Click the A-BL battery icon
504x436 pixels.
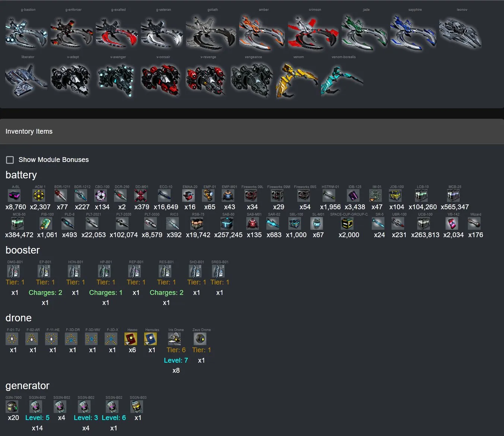(15, 195)
